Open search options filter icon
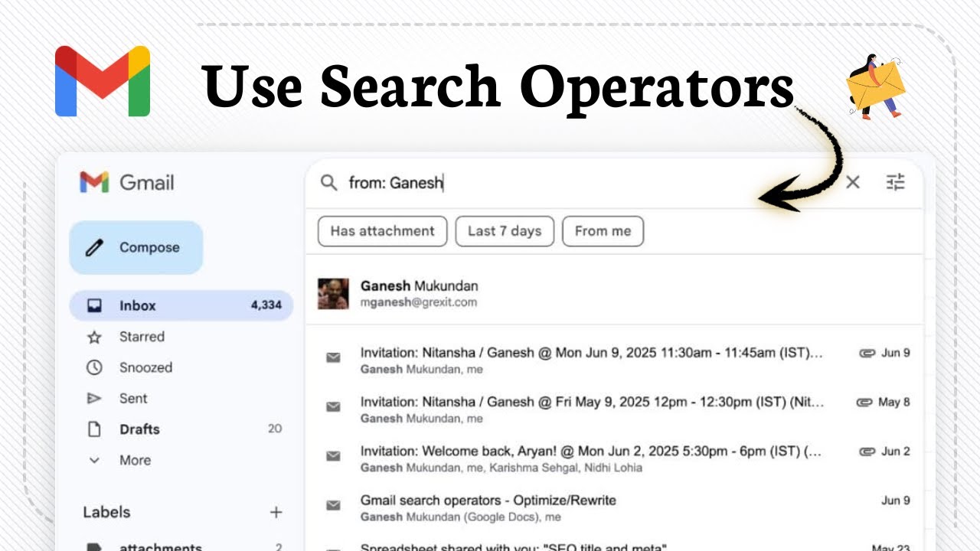 896,182
